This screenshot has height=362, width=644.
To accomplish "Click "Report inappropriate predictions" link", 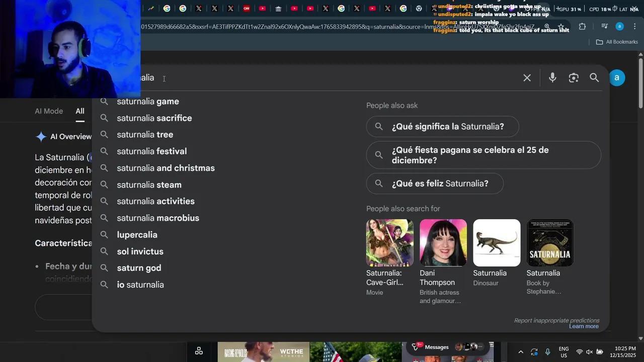I will [556, 320].
